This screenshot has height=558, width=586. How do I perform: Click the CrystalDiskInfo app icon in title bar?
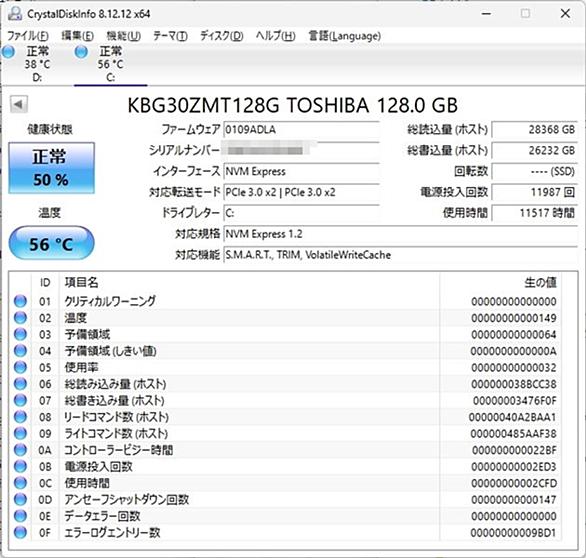click(15, 14)
